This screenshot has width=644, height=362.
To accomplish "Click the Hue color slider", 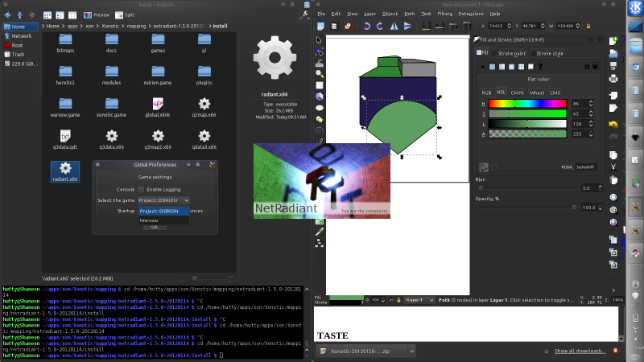I will coord(527,104).
